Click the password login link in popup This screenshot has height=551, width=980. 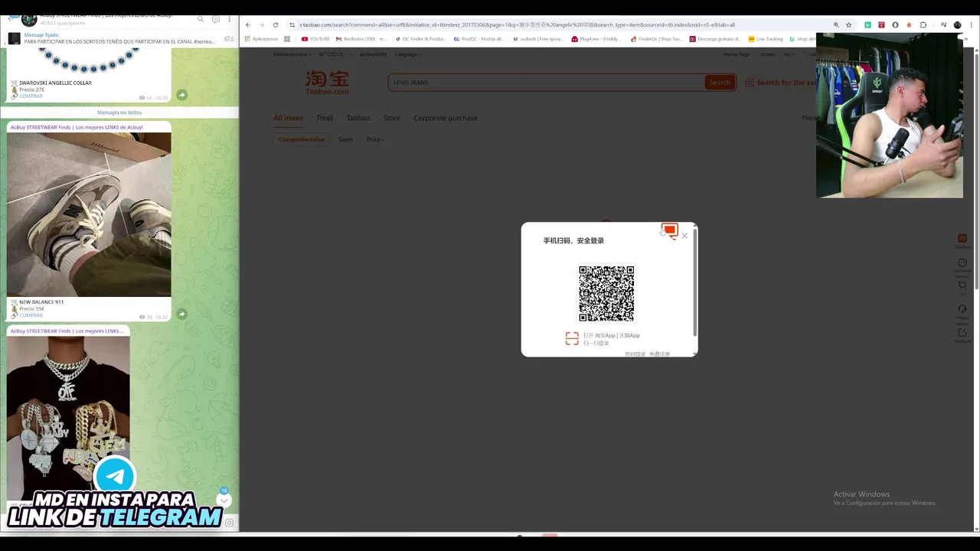(x=635, y=354)
